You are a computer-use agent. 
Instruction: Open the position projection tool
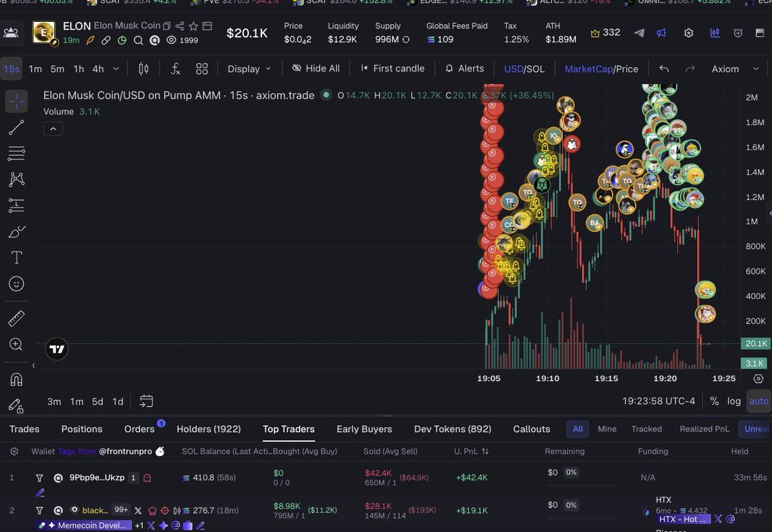16,205
